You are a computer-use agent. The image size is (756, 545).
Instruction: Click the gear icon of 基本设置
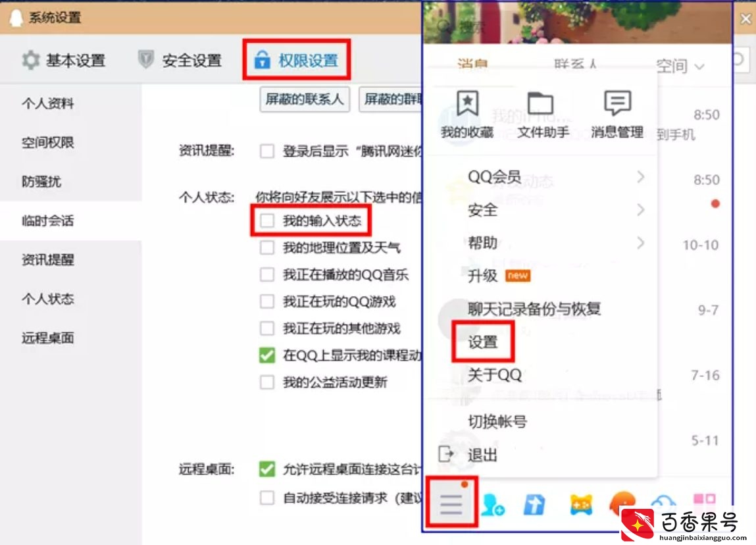[31, 61]
